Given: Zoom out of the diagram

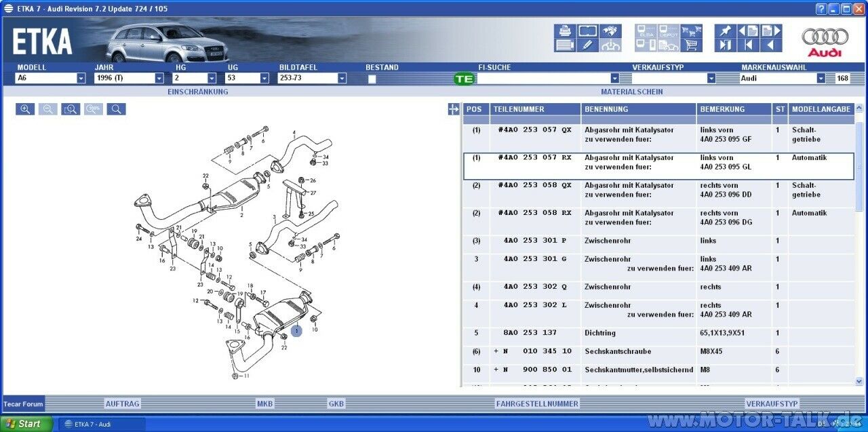Looking at the screenshot, I should tap(47, 109).
